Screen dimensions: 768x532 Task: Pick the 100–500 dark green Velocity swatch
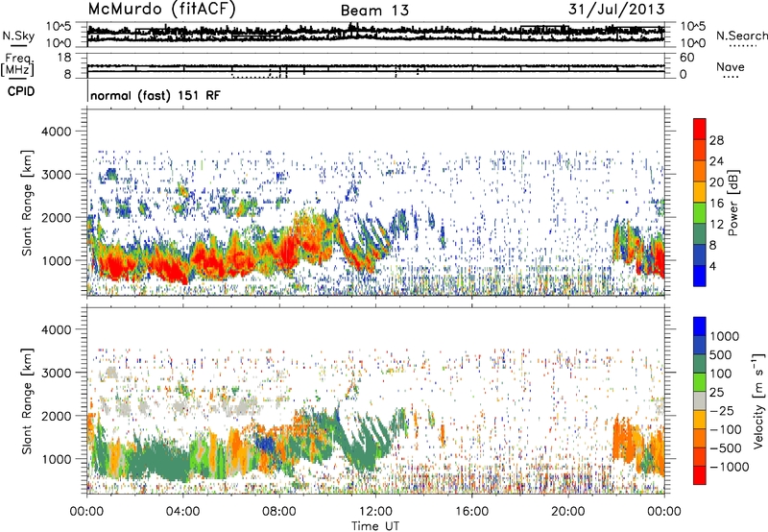pyautogui.click(x=700, y=364)
